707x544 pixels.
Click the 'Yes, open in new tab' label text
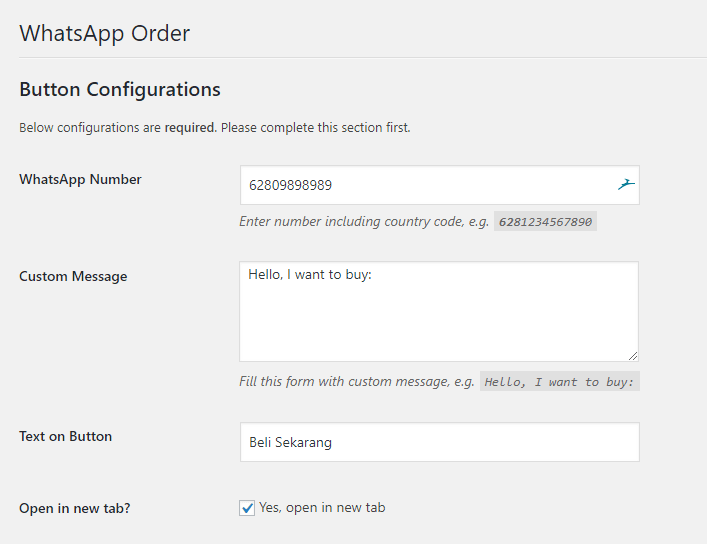point(322,507)
